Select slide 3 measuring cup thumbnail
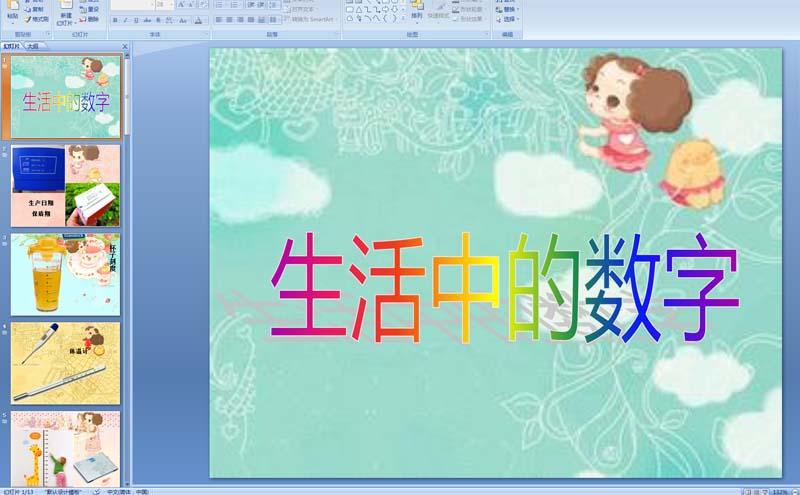This screenshot has height=495, width=800. tap(66, 275)
